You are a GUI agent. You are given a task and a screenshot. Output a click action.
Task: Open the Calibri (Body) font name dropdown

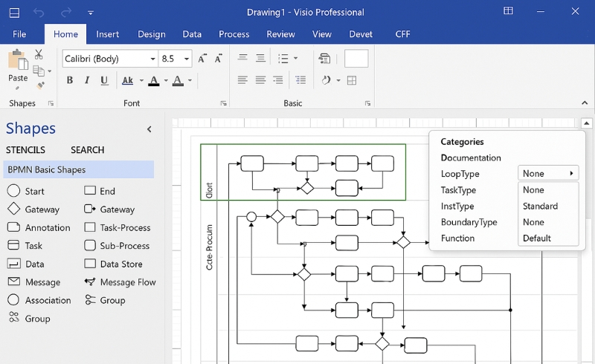(x=152, y=59)
